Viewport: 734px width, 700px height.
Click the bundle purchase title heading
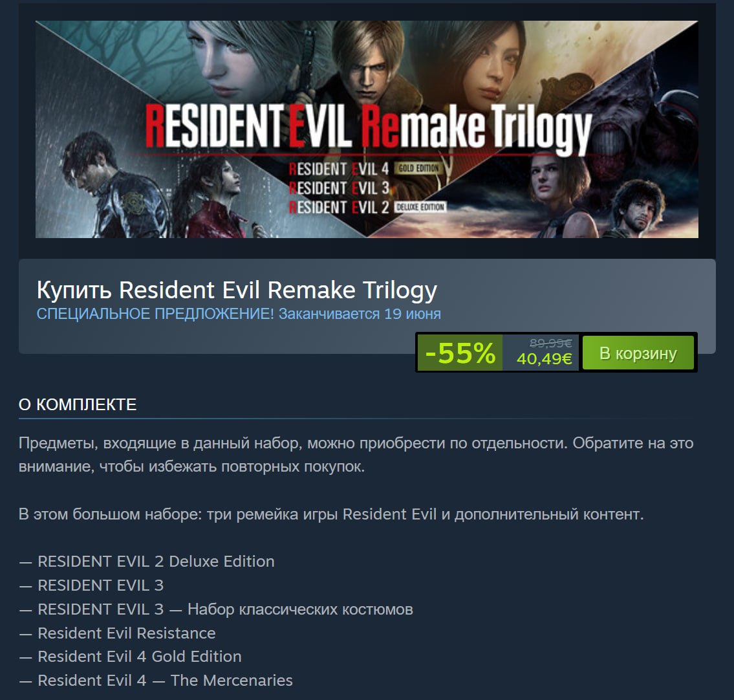pos(237,290)
